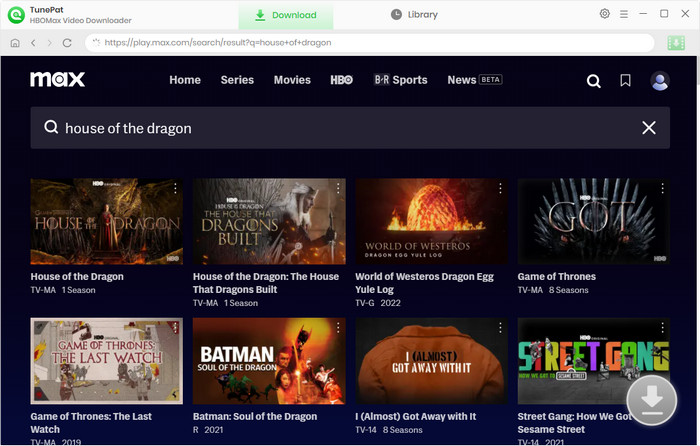Screen dimensions: 700x446
Task: Open options menu on House of the Dragon card
Action: click(x=175, y=188)
